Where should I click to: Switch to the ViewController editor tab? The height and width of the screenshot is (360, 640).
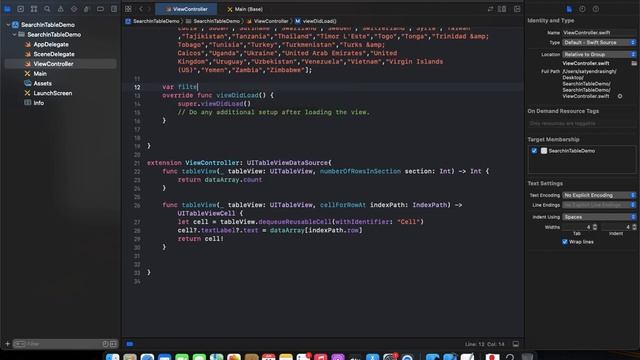point(187,9)
